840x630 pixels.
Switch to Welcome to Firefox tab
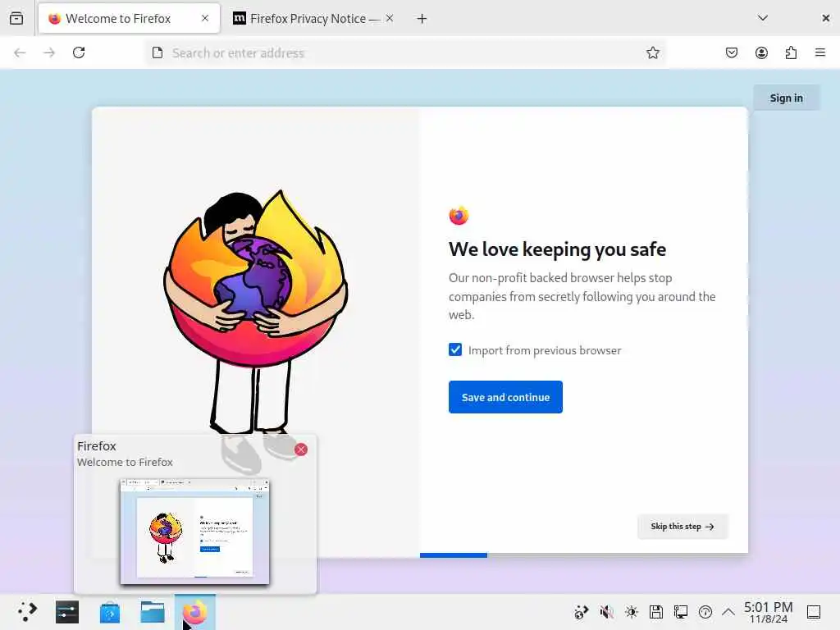pyautogui.click(x=129, y=18)
